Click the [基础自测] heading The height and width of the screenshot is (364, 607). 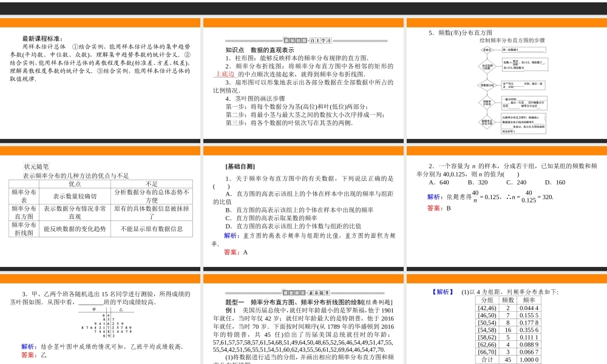(x=240, y=166)
